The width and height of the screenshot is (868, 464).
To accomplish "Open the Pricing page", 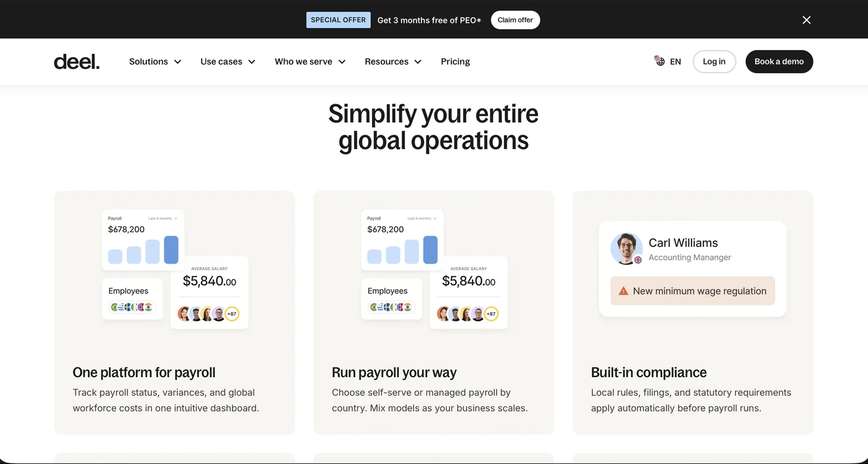I will click(x=455, y=61).
